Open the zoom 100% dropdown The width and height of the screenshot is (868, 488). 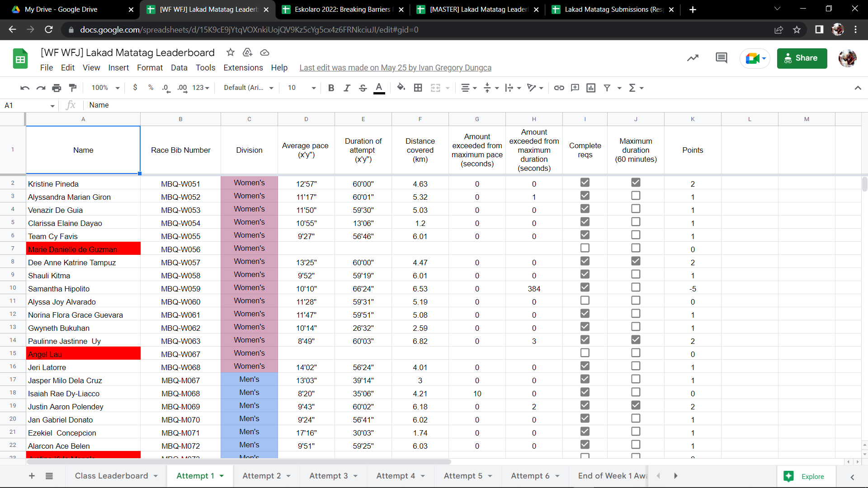click(x=105, y=88)
